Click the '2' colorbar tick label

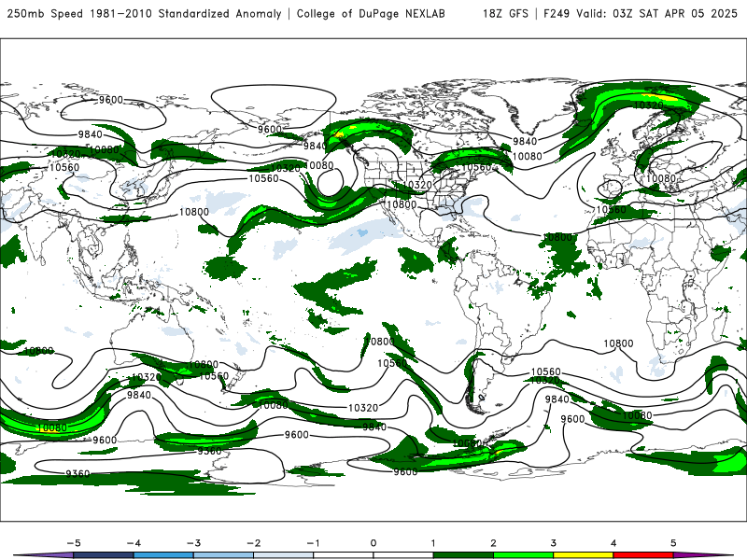[493, 543]
